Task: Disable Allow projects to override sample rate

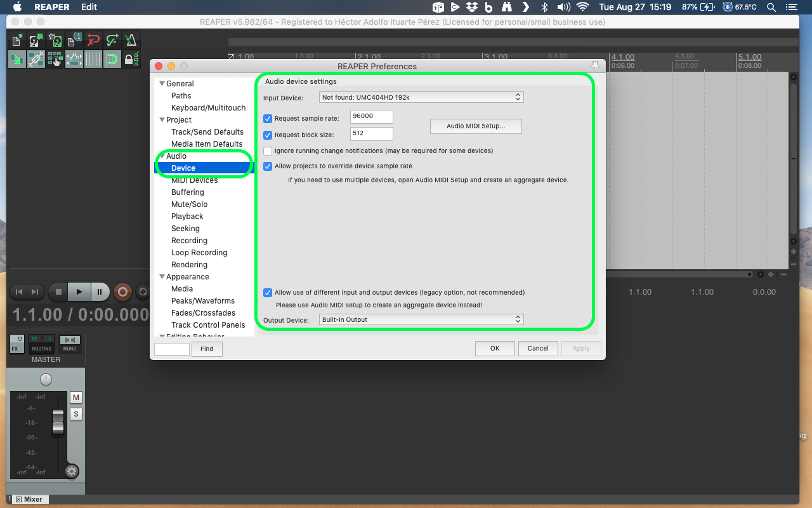Action: [x=268, y=166]
